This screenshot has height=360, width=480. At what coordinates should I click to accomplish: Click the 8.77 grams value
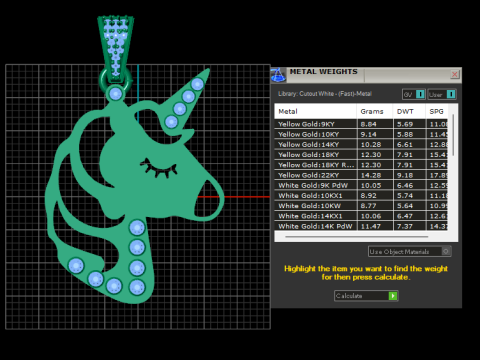click(368, 206)
